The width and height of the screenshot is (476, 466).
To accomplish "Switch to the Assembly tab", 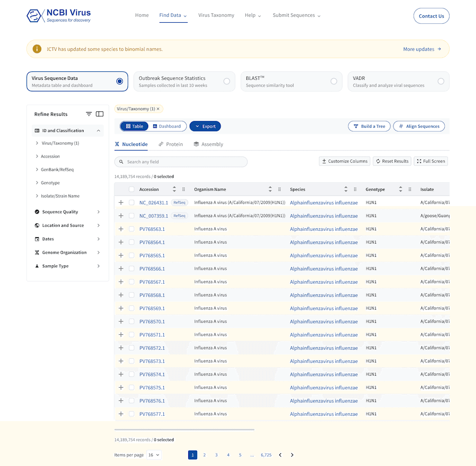I will [x=208, y=144].
